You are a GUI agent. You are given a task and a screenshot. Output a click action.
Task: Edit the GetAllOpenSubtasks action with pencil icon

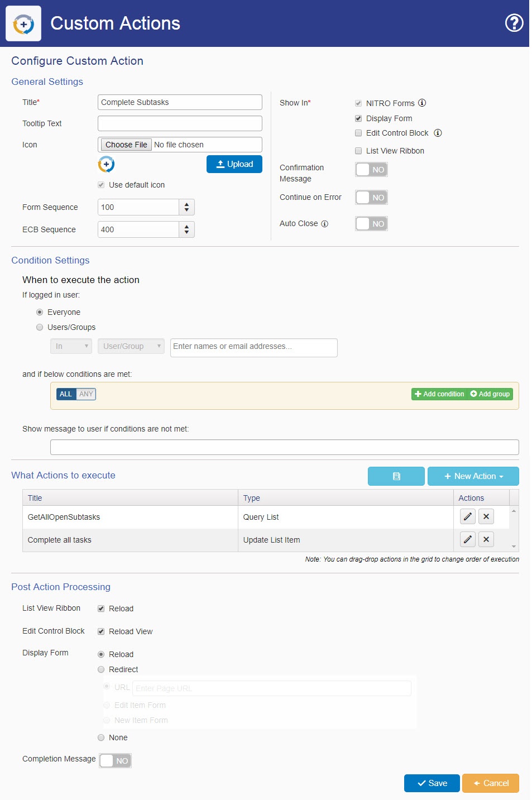pyautogui.click(x=468, y=516)
